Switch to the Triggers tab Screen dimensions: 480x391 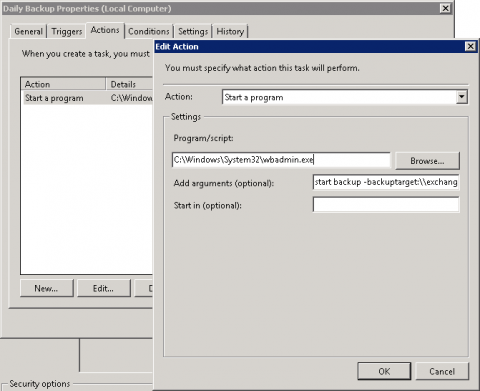pyautogui.click(x=67, y=31)
